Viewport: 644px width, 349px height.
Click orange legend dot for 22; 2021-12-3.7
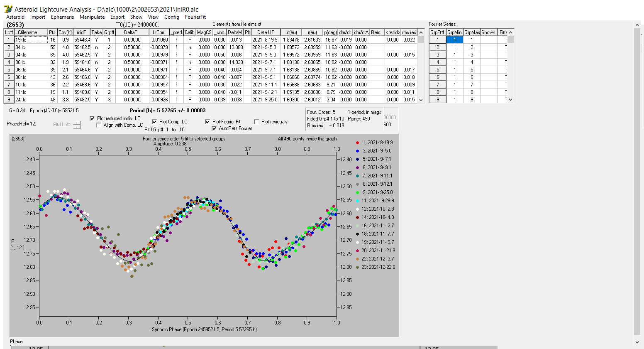tap(357, 259)
